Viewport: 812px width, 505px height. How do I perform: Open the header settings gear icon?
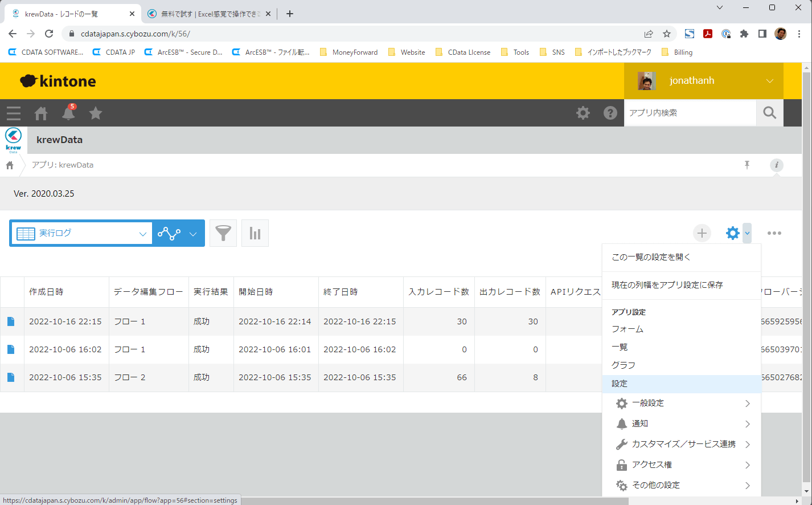[x=583, y=113]
